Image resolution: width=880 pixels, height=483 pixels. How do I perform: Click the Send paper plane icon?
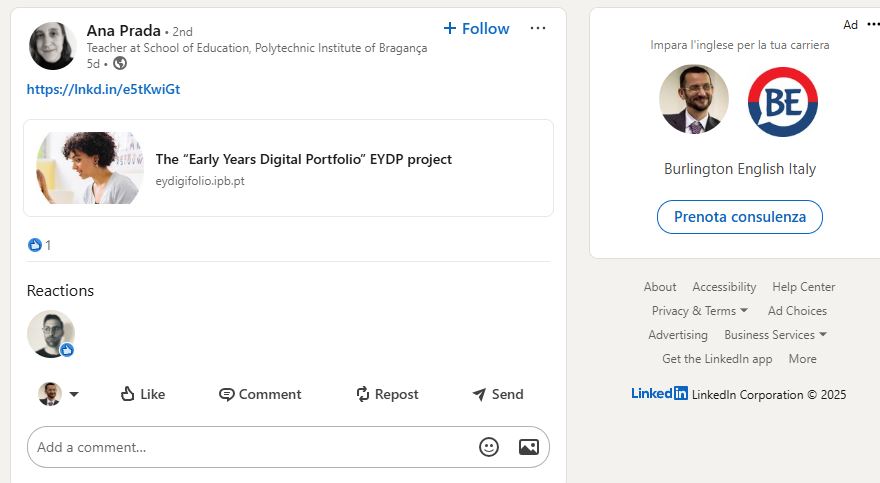(479, 394)
